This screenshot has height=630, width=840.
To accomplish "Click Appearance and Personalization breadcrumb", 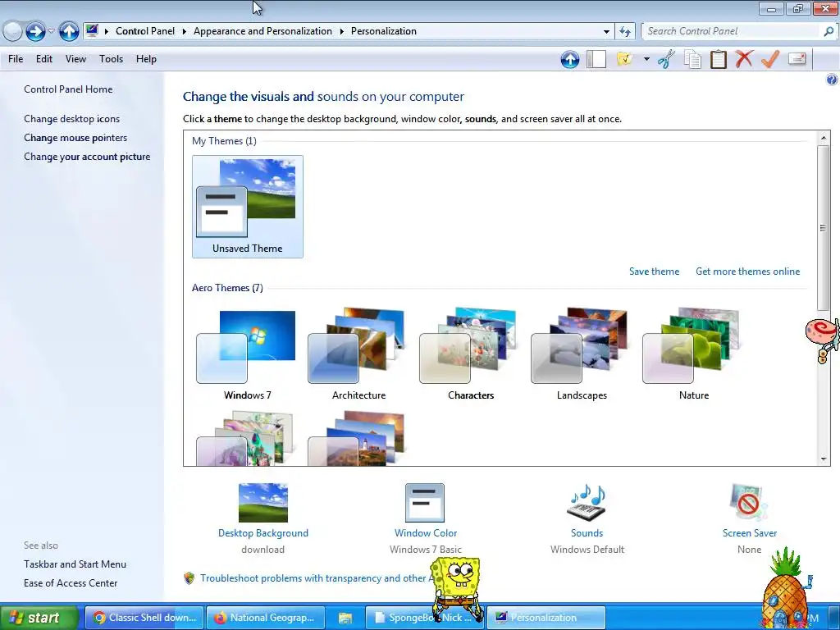I will click(x=262, y=31).
